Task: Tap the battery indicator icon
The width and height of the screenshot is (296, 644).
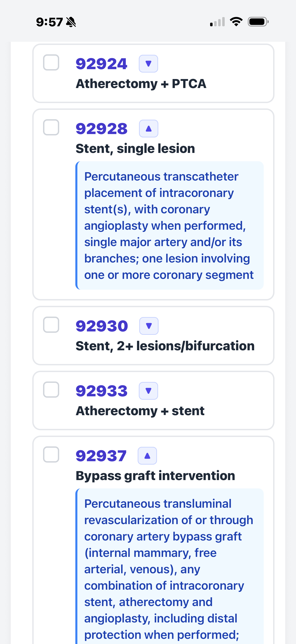Action: click(x=258, y=22)
